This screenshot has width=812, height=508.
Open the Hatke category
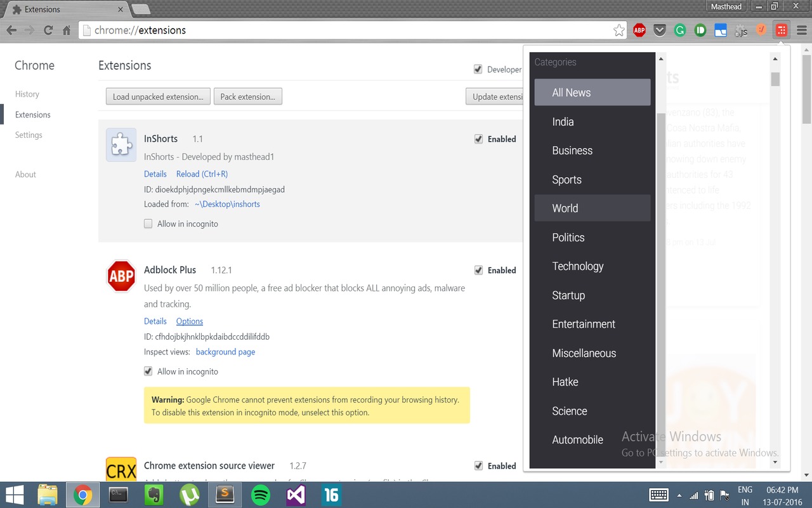(593, 382)
